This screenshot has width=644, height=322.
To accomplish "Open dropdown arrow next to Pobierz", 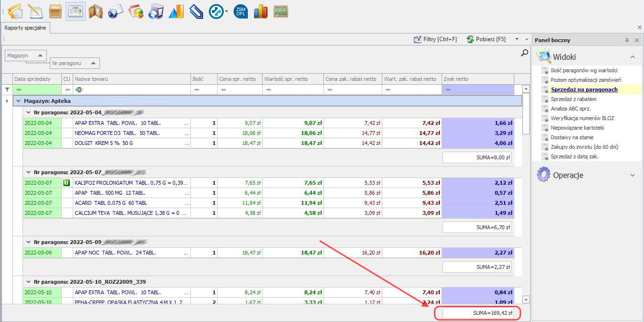I will 517,39.
